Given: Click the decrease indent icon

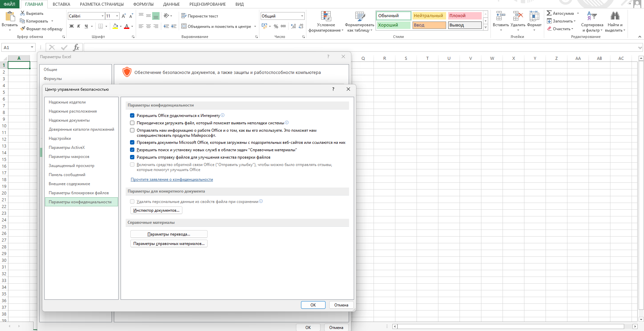Looking at the screenshot, I should coord(166,26).
